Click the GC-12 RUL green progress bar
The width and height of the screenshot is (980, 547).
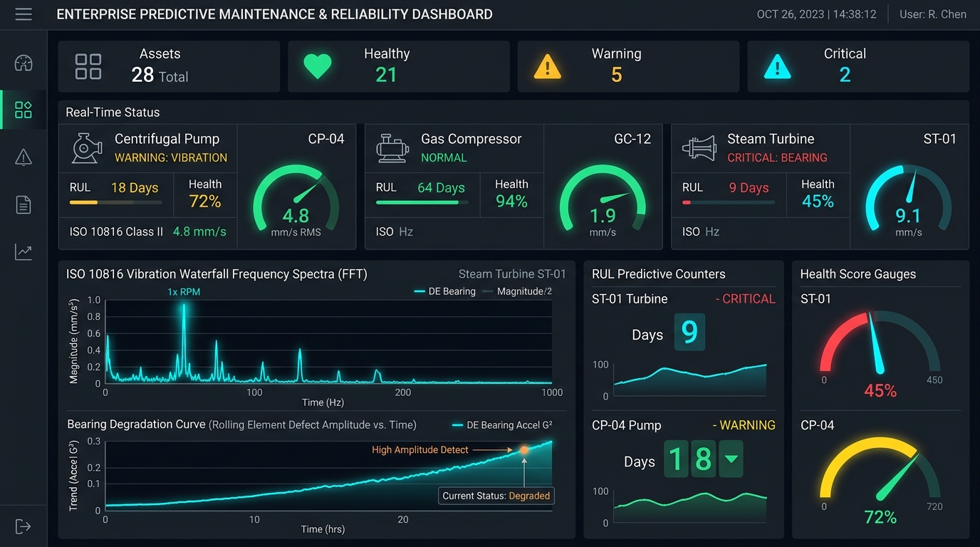[x=422, y=202]
